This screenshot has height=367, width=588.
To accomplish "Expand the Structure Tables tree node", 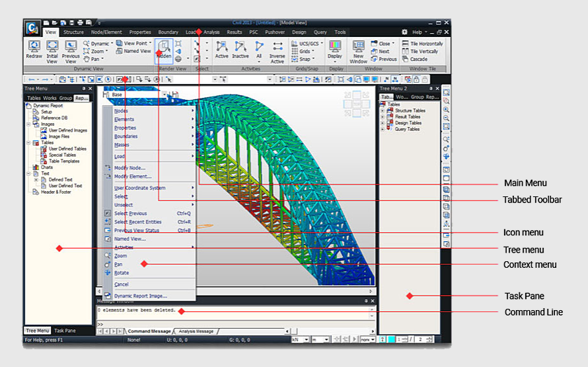I will (383, 111).
